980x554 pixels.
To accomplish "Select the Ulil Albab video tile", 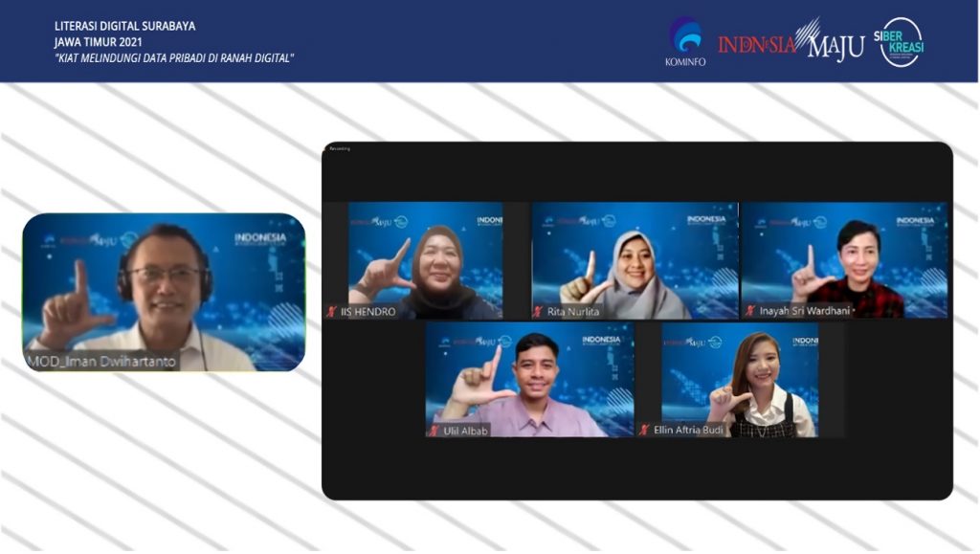I will 529,378.
